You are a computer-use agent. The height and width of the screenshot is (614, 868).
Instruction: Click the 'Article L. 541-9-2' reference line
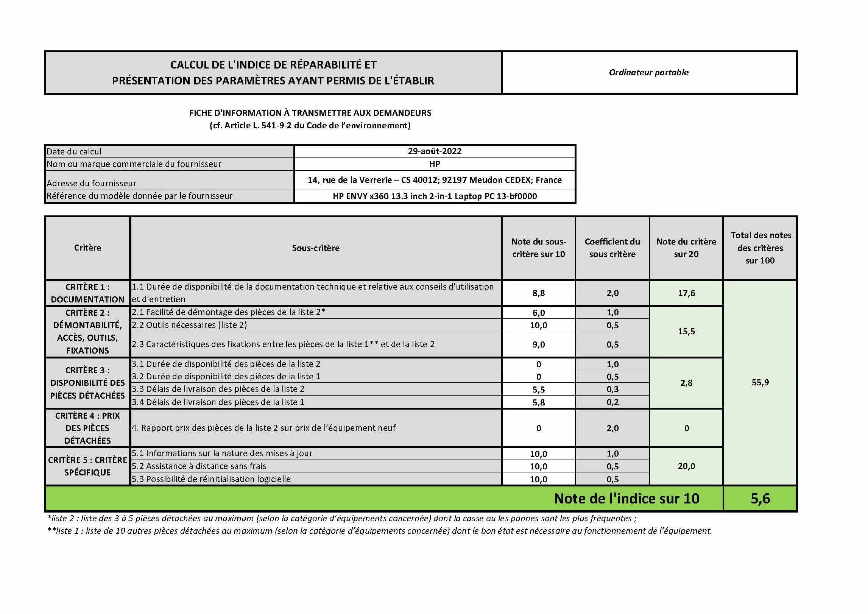pyautogui.click(x=310, y=125)
